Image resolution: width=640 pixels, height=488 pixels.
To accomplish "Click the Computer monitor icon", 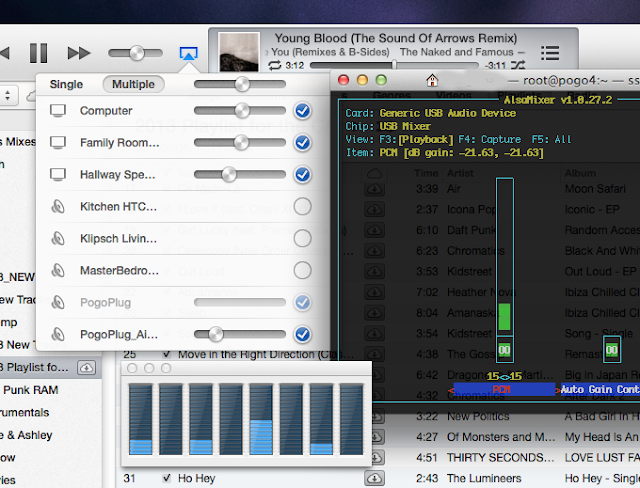I will pyautogui.click(x=58, y=111).
